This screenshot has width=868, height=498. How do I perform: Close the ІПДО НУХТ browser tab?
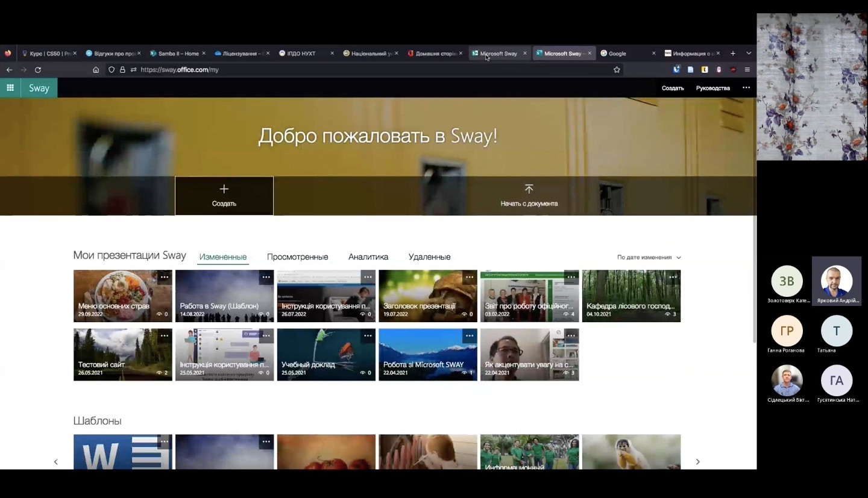point(332,54)
